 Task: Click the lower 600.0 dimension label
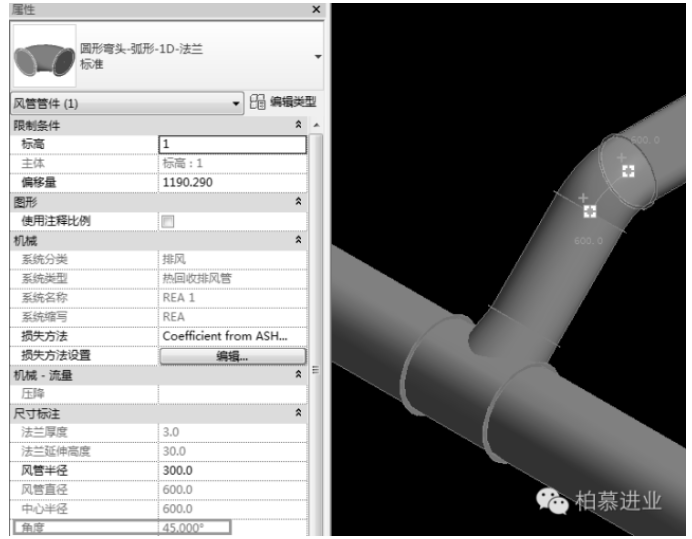click(x=588, y=241)
